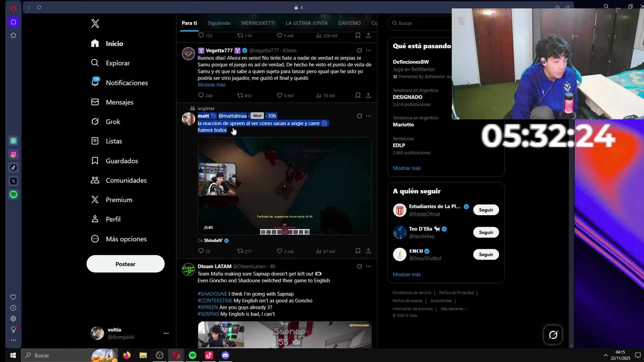Image resolution: width=644 pixels, height=362 pixels.
Task: Follow Teo D'Elia
Action: 486,232
